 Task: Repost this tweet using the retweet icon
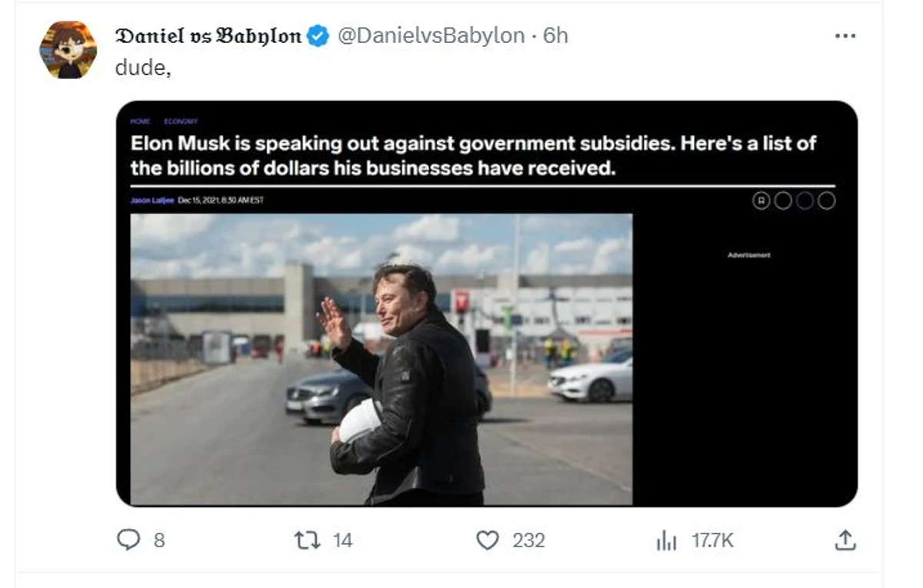pyautogui.click(x=307, y=540)
